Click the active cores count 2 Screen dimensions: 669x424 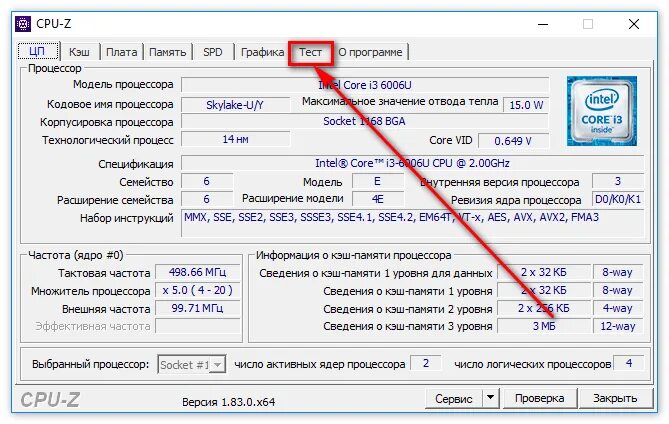(425, 363)
